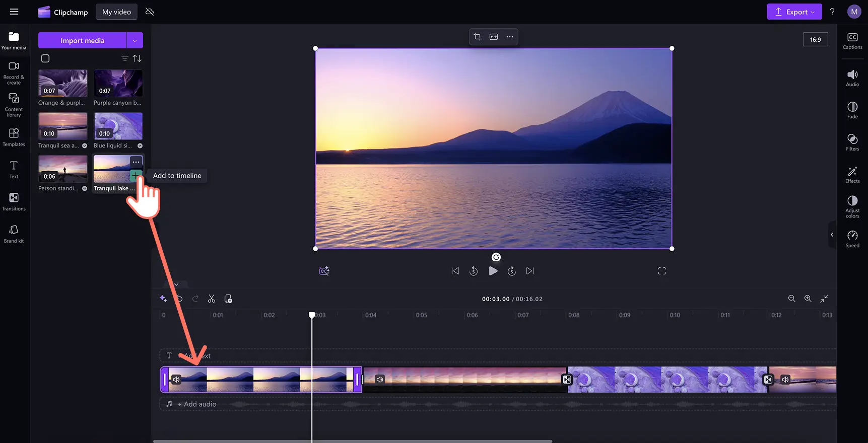Open the Brand kit panel
Screen dimensions: 868x443
point(14,234)
